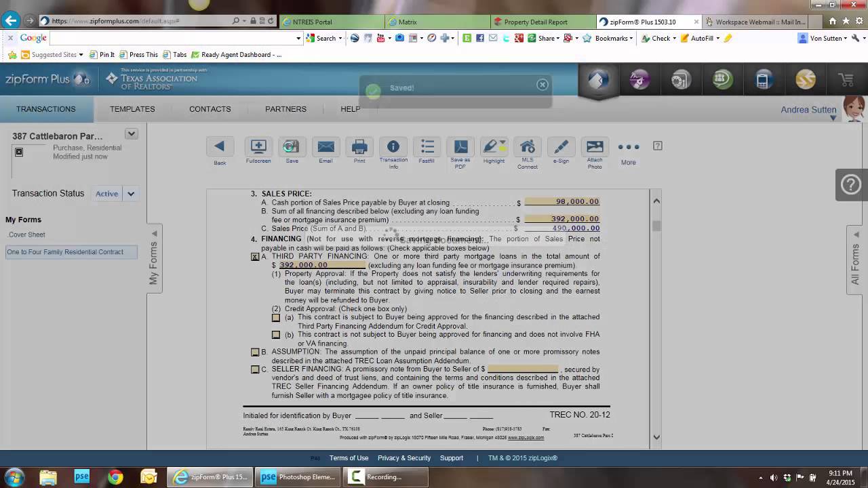
Task: Open the Cover Sheet form
Action: coord(26,235)
